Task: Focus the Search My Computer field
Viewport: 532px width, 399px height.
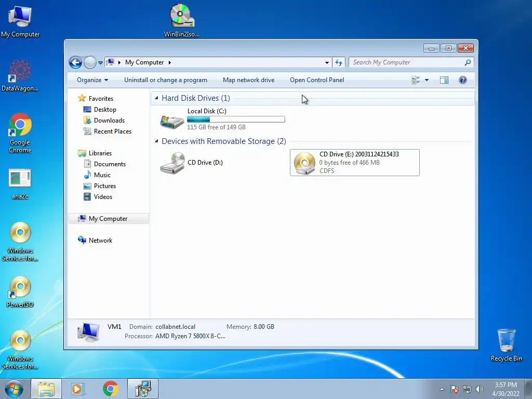Action: pos(407,62)
